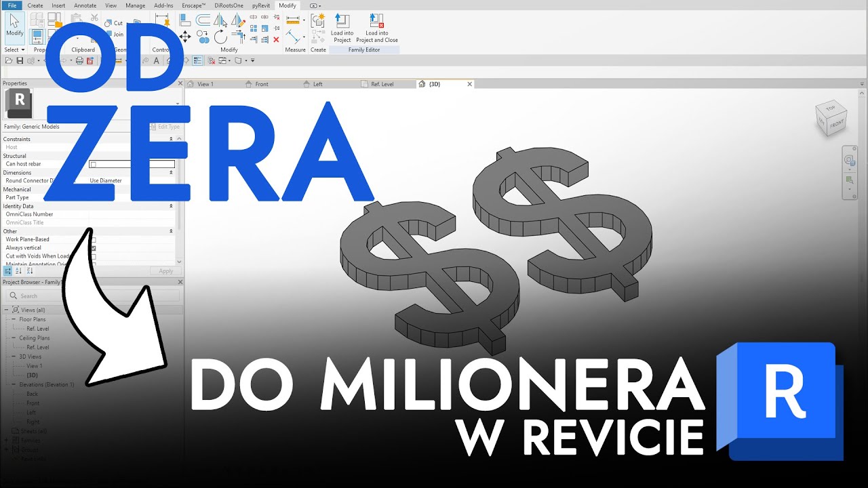
Task: Click the Edit Type button
Action: pos(165,127)
